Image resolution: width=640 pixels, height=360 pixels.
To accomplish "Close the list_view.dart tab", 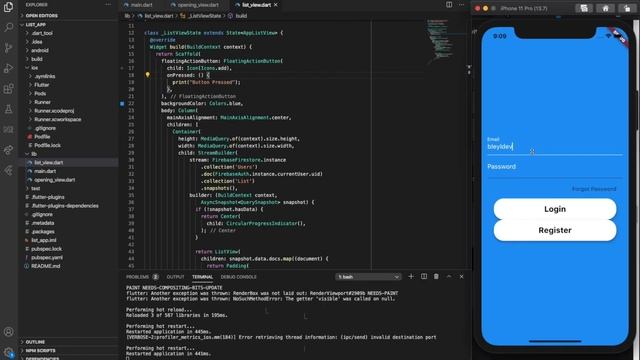I will click(x=276, y=5).
